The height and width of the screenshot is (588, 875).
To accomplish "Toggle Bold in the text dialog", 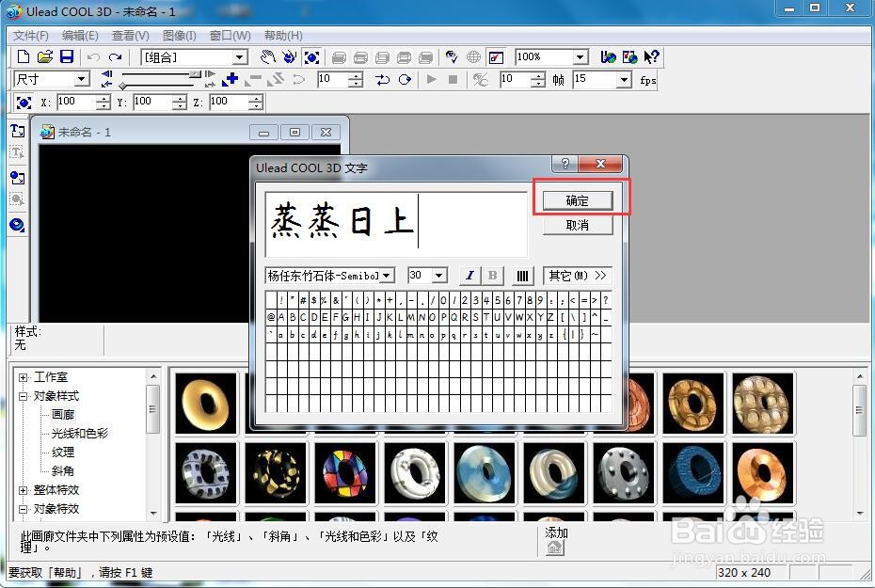I will (x=492, y=276).
